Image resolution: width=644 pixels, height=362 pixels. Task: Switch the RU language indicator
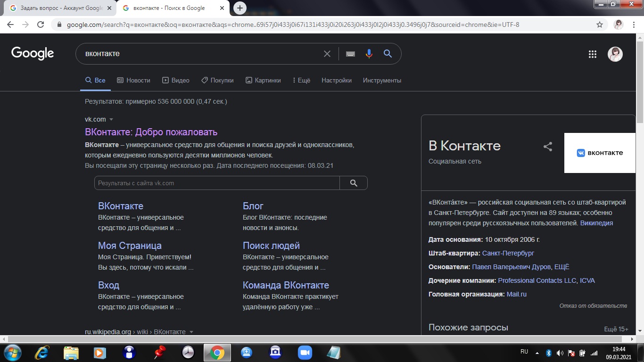pos(524,352)
